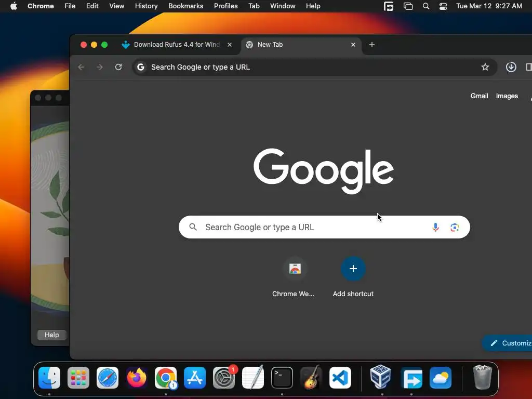
Task: Click the Chrome icon in the Dock
Action: tap(166, 378)
